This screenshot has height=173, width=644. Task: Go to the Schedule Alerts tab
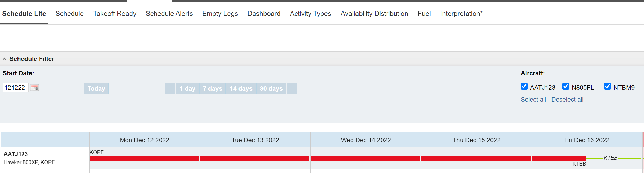coord(169,14)
